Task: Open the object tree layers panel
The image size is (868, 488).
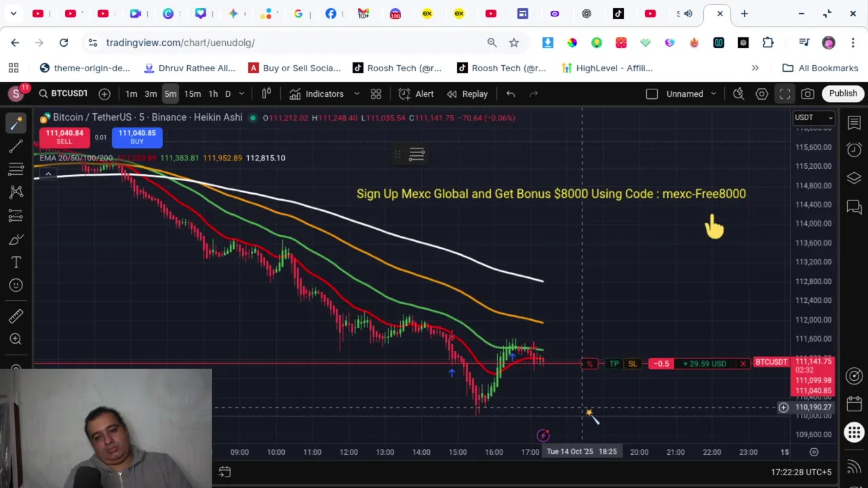Action: point(854,178)
